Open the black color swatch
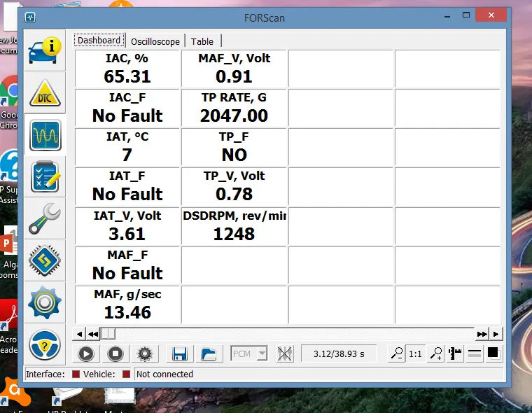The width and height of the screenshot is (532, 413). point(493,353)
